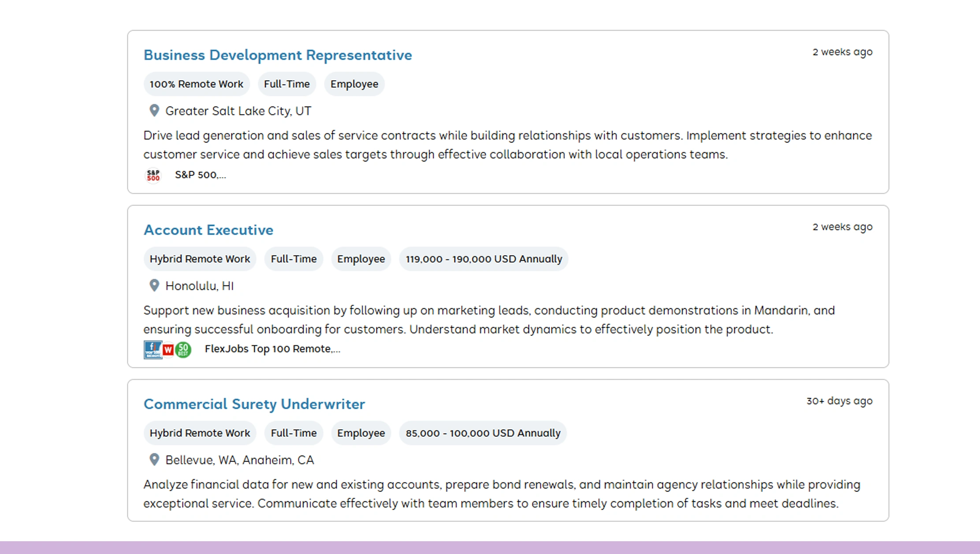Click Hybrid Remote Work tag on Account Executive

point(200,259)
